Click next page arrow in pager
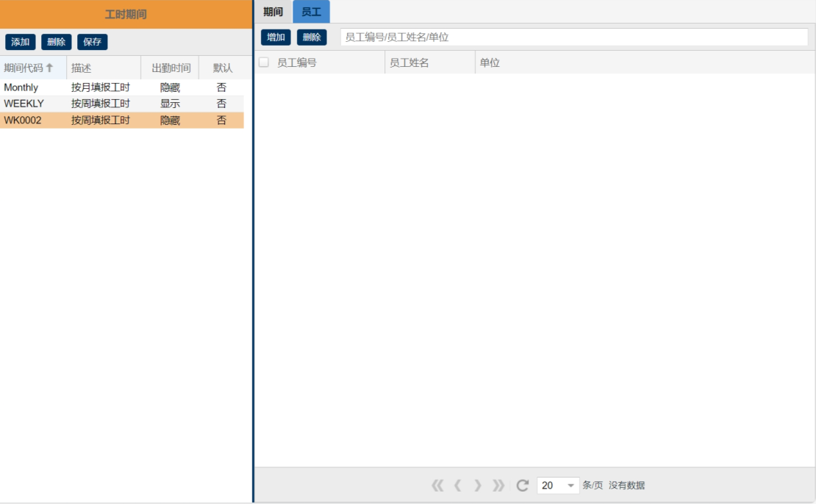This screenshot has width=816, height=504. (x=478, y=486)
